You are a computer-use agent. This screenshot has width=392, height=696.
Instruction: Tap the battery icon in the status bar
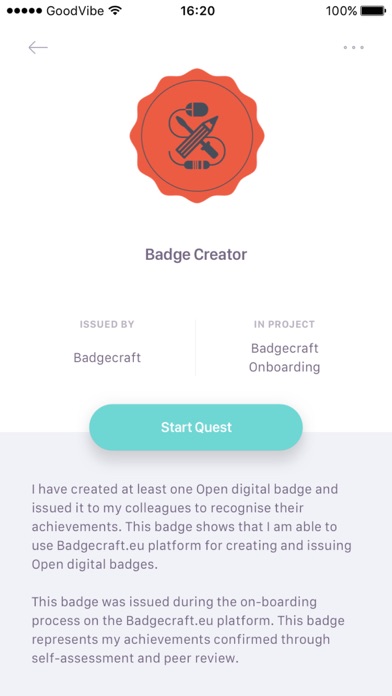373,11
